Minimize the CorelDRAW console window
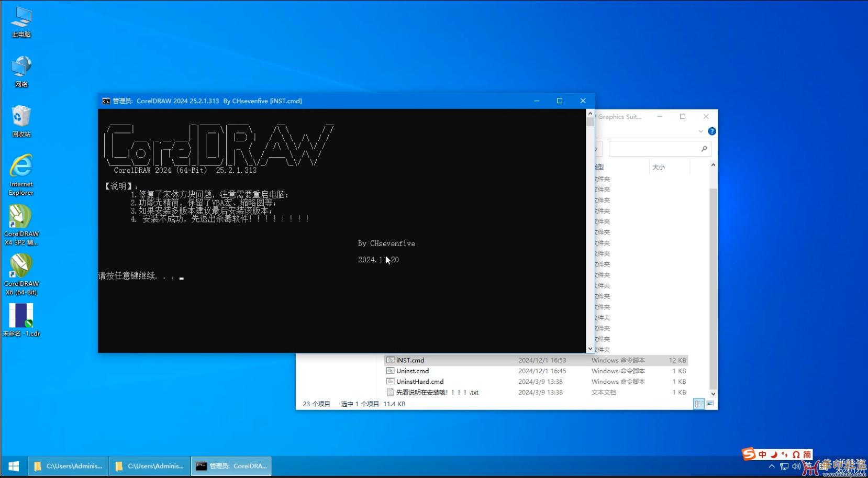The height and width of the screenshot is (478, 868). tap(537, 101)
